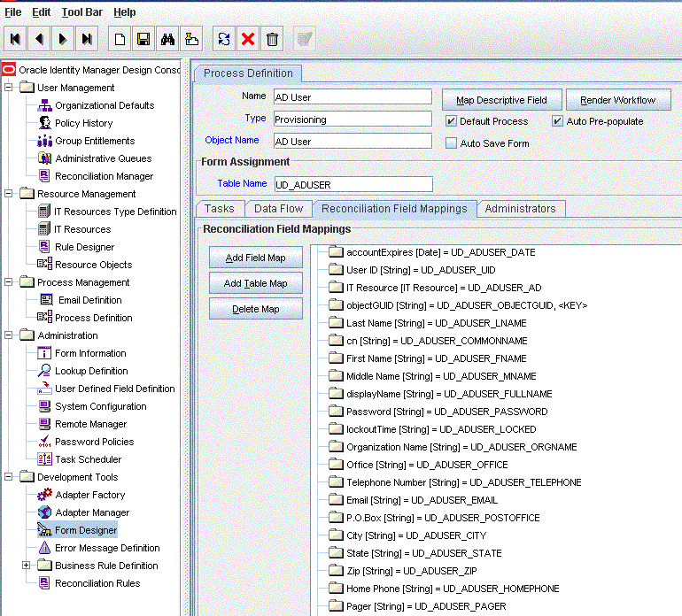The image size is (682, 616).
Task: Click the Add Field Map button
Action: click(256, 258)
